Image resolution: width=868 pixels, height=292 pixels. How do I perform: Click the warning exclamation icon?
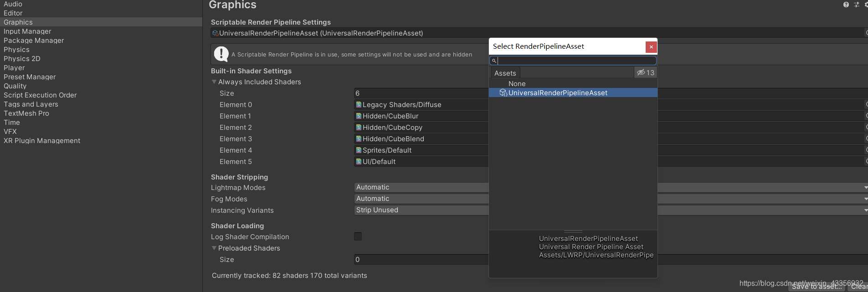tap(221, 54)
